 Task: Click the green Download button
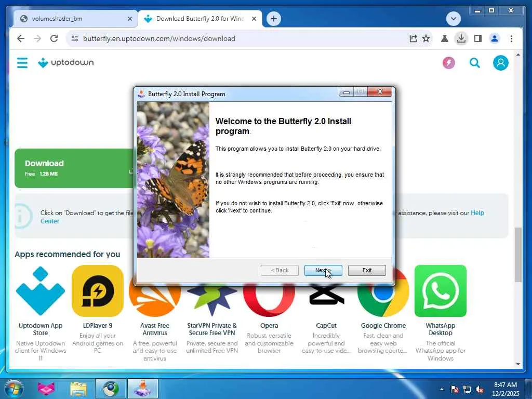[x=75, y=168]
